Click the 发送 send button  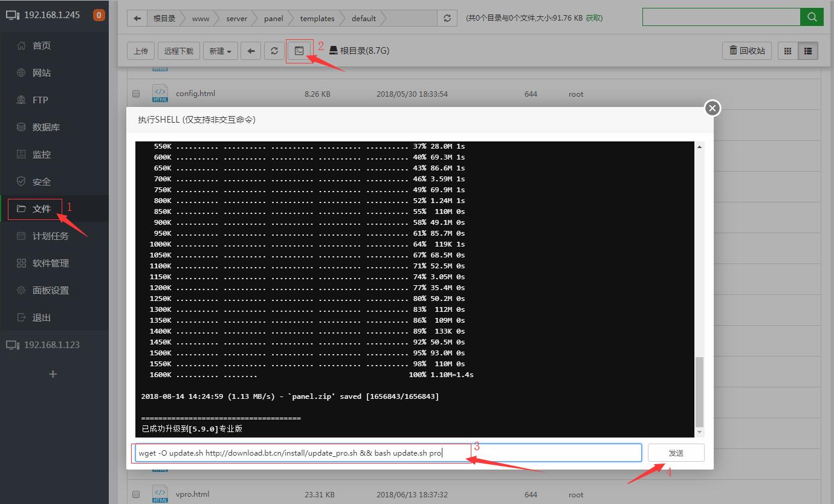[676, 453]
